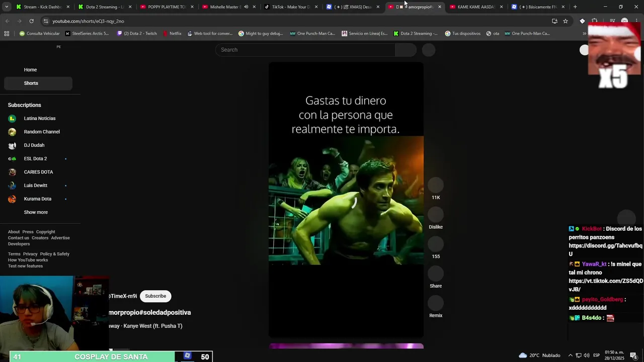
Task: Open Consulta Vehicular bookmark
Action: click(x=39, y=34)
